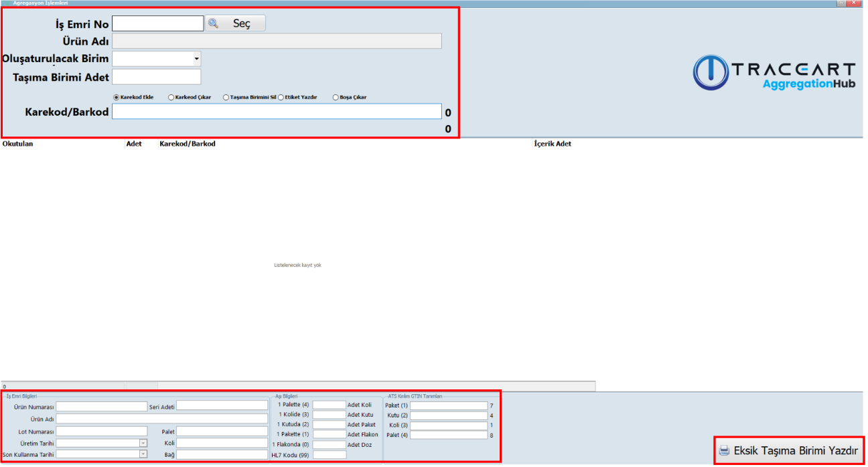
Task: Click the İş Emri No input field
Action: (x=157, y=24)
